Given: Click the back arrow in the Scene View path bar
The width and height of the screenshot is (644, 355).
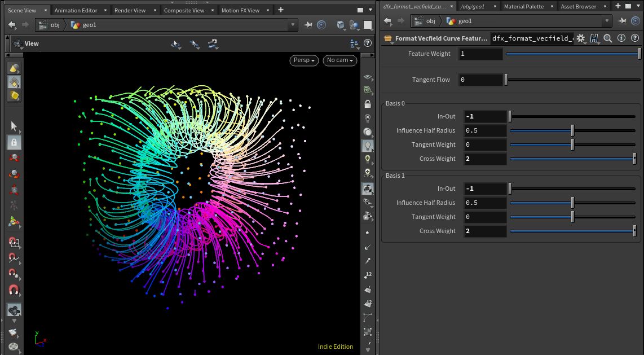Looking at the screenshot, I should coord(12,25).
